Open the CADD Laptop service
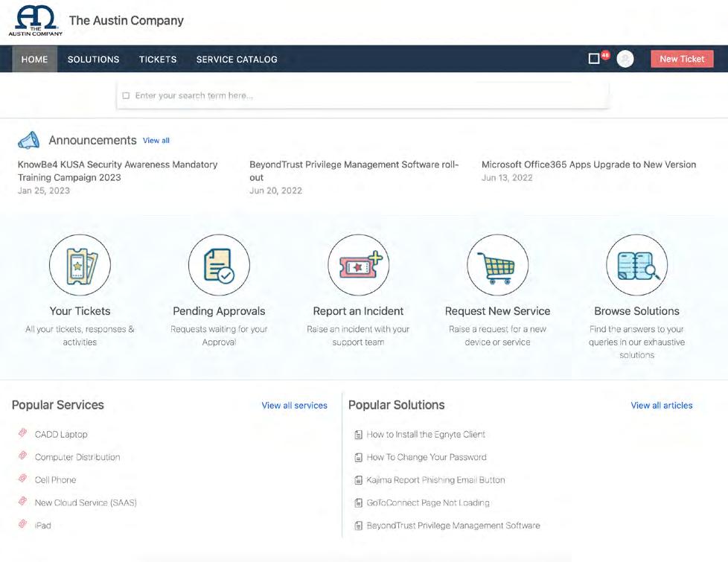Image resolution: width=728 pixels, height=562 pixels. [61, 435]
